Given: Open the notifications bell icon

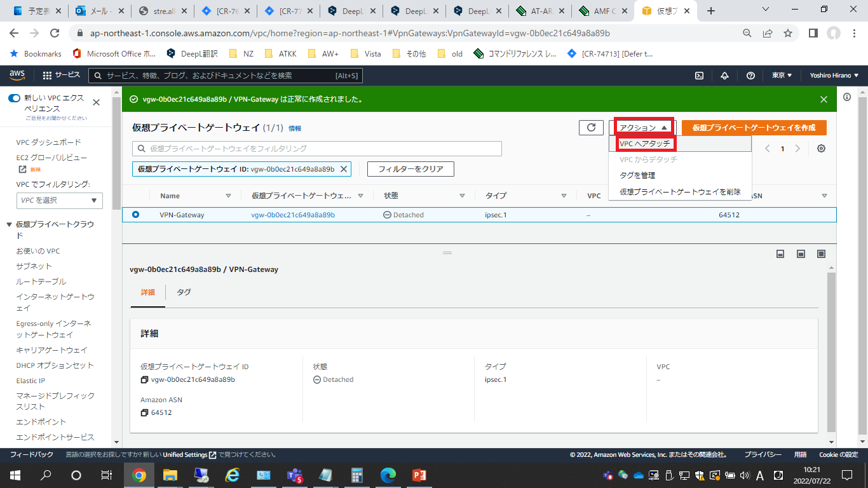Looking at the screenshot, I should (x=724, y=76).
